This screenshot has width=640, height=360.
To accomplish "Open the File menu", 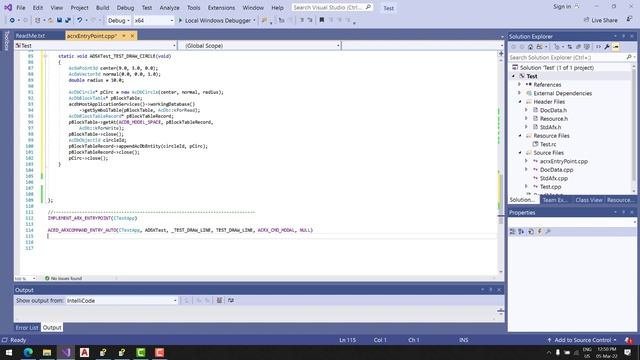I will click(x=21, y=8).
